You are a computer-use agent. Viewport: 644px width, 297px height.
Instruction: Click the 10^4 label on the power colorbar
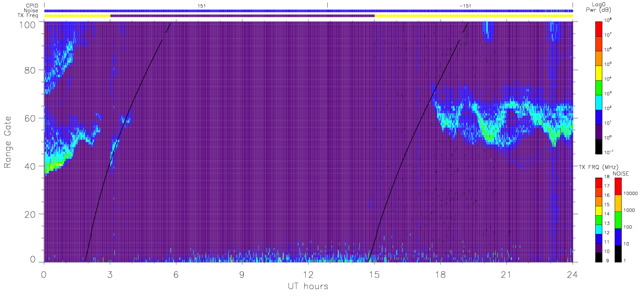pos(608,79)
